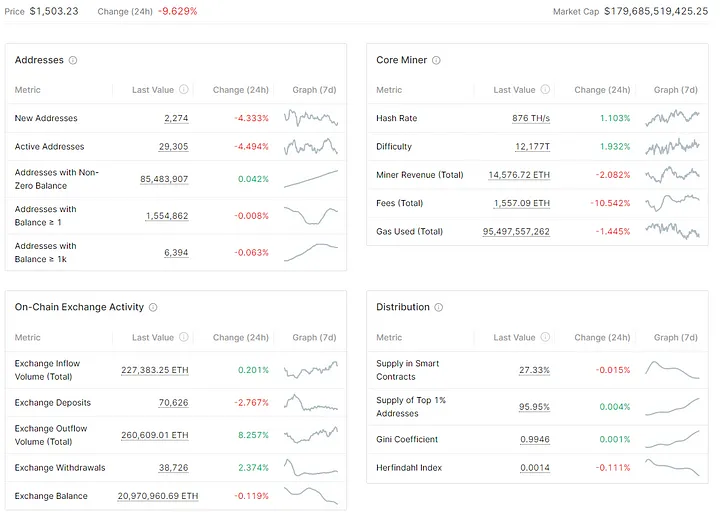Click Last Value info icon in Addresses panel

(x=184, y=90)
